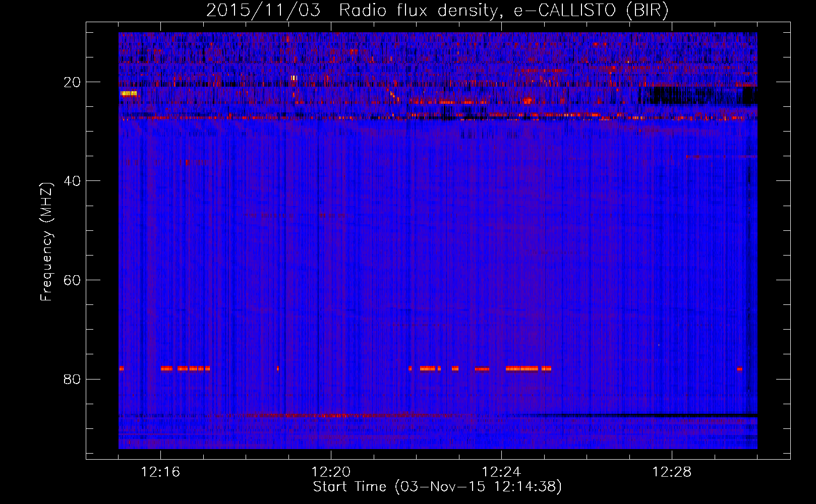
Task: Click the plot title "Radio flux density, e-CALLISTO (BIR)"
Action: (x=503, y=11)
